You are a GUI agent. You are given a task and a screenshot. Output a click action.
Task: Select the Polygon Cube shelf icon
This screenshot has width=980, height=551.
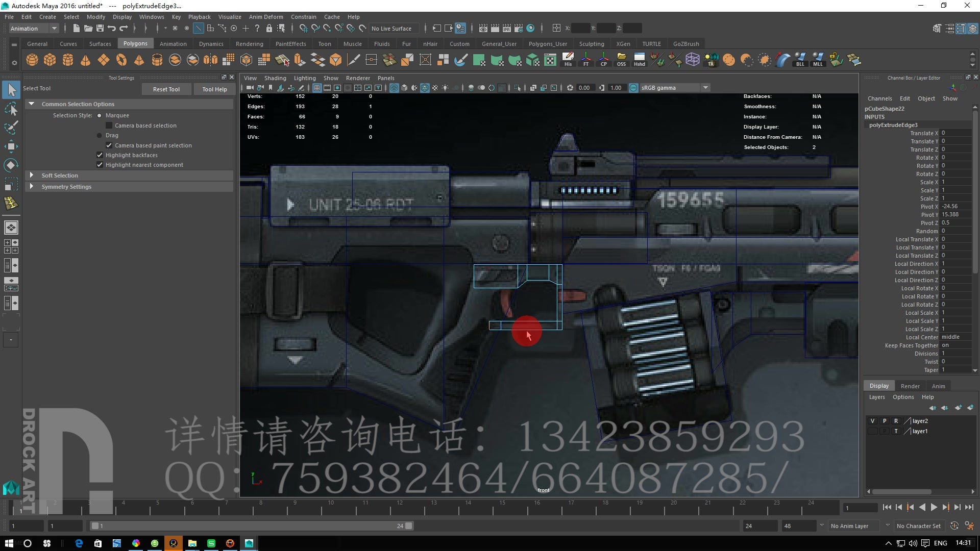[50, 60]
